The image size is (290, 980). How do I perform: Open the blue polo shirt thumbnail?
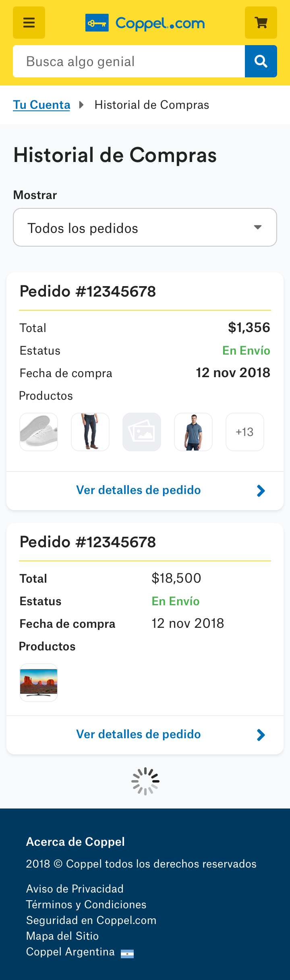[193, 432]
